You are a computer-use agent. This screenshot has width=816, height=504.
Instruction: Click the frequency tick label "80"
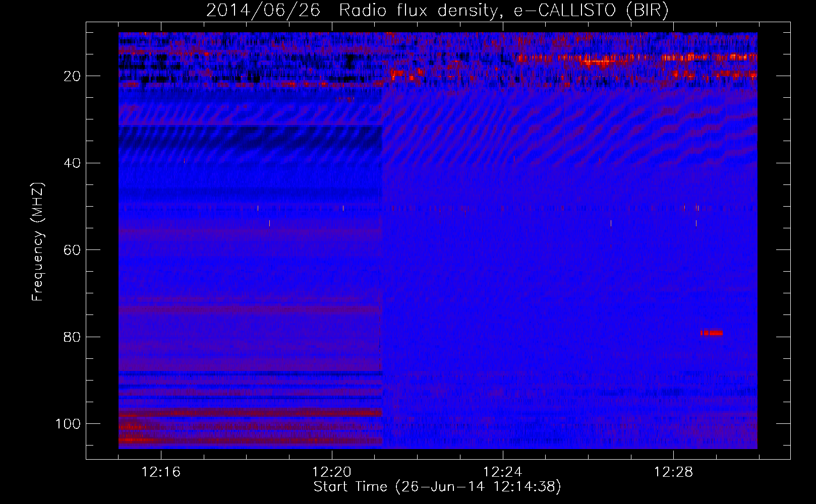[72, 337]
